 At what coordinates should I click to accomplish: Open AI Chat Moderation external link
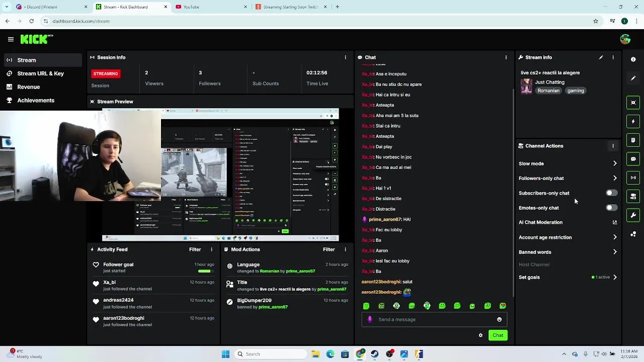click(615, 222)
